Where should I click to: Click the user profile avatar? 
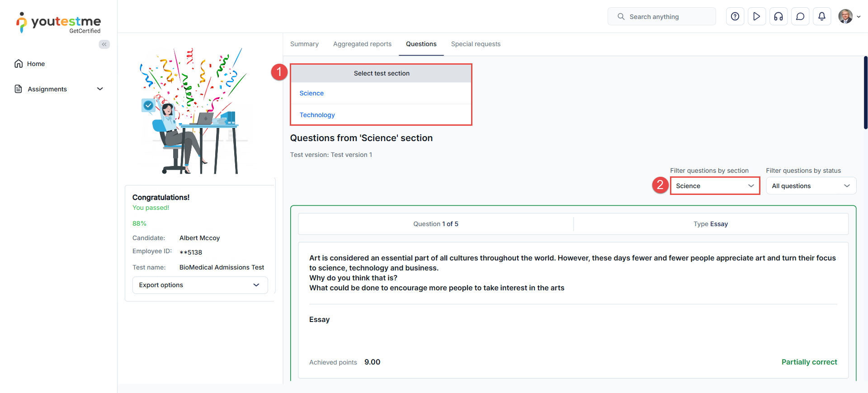coord(845,17)
